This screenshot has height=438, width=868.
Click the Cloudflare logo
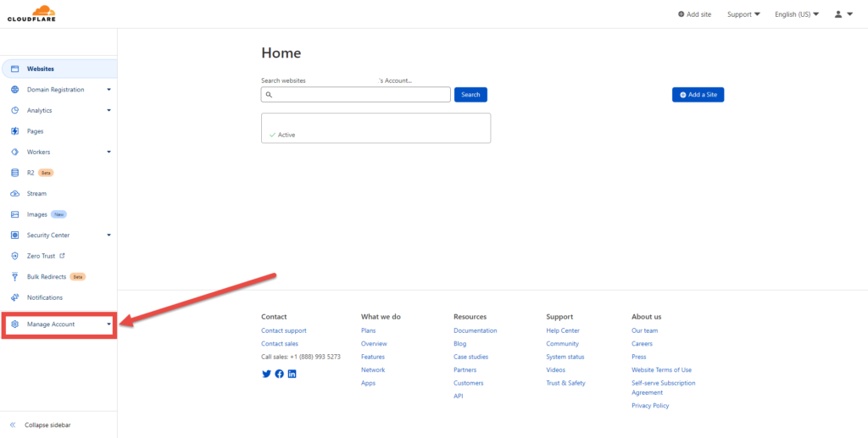tap(31, 14)
